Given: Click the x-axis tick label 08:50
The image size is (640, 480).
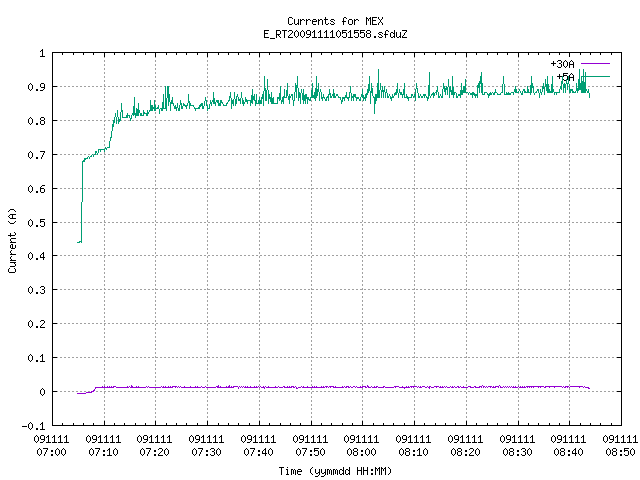Looking at the screenshot, I should [x=620, y=452].
